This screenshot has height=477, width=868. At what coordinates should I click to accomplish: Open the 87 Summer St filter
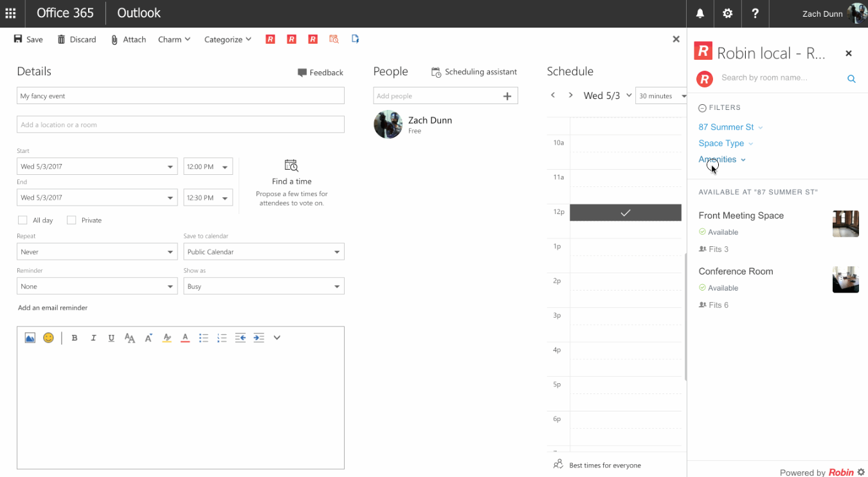730,127
